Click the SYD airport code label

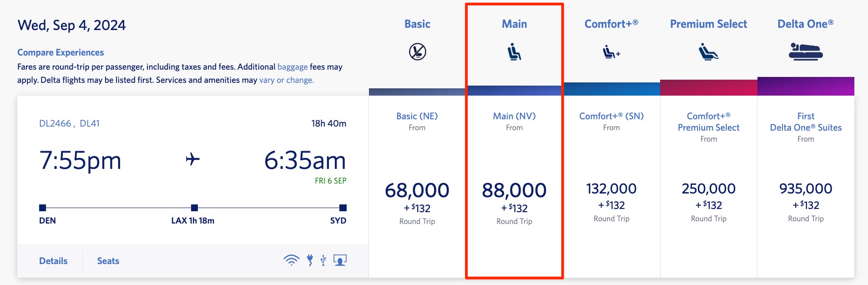(338, 221)
